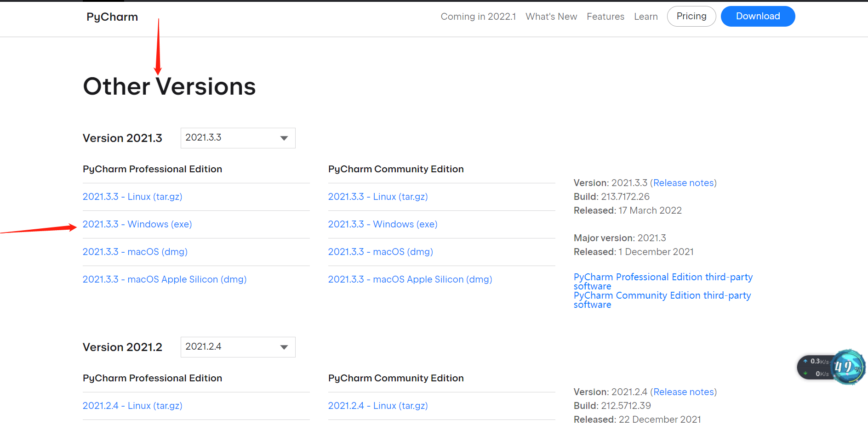Download Community 2021.2.4 Linux tar.gz
868x425 pixels.
(378, 406)
